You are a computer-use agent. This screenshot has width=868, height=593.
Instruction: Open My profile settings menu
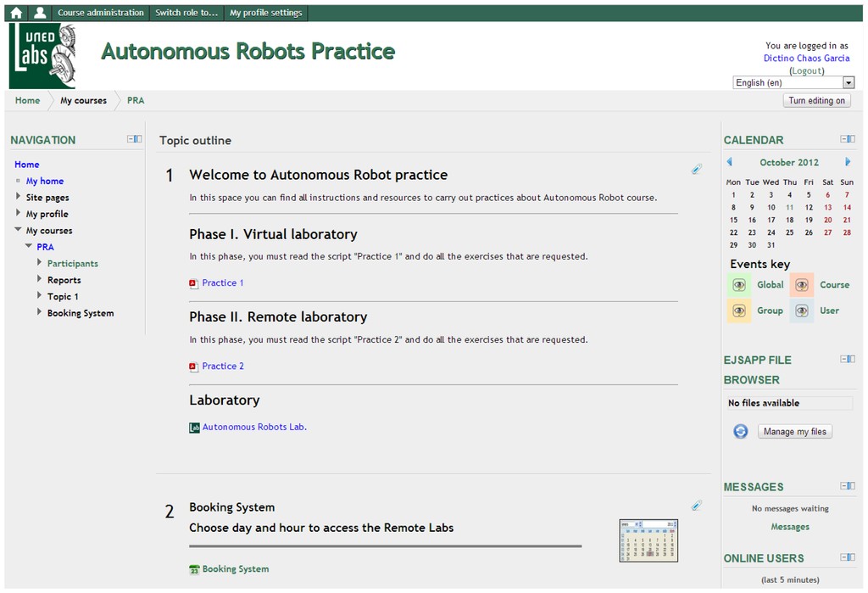265,13
